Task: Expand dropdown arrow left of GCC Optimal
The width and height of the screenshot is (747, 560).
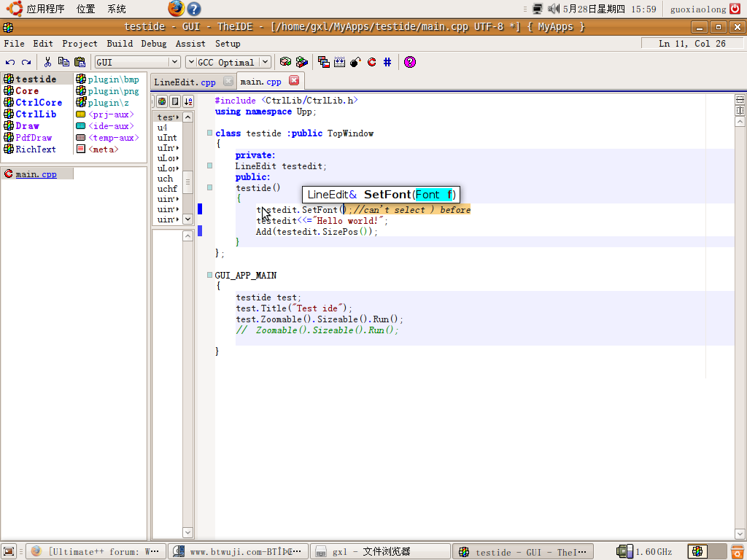Action: [x=191, y=63]
